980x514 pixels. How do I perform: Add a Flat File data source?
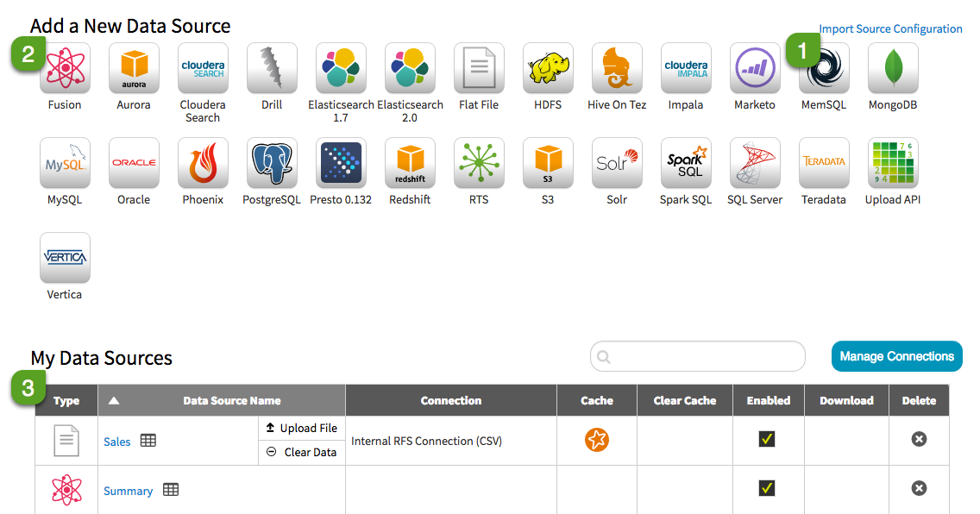[479, 67]
